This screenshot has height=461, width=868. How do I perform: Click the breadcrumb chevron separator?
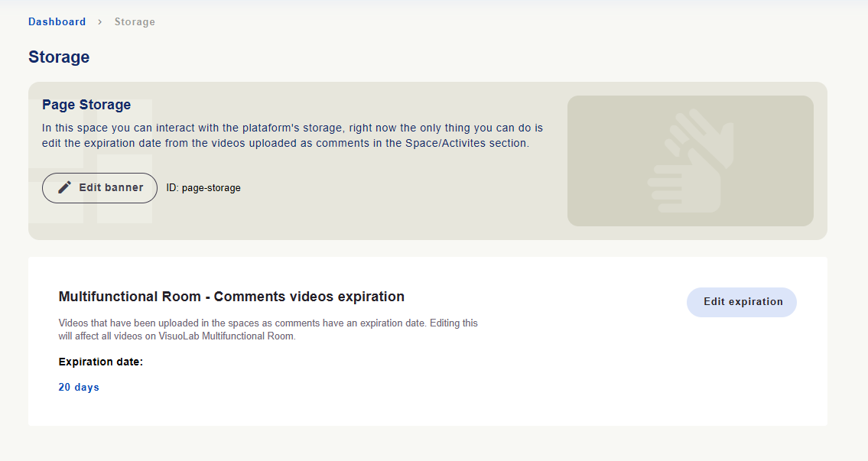[99, 21]
